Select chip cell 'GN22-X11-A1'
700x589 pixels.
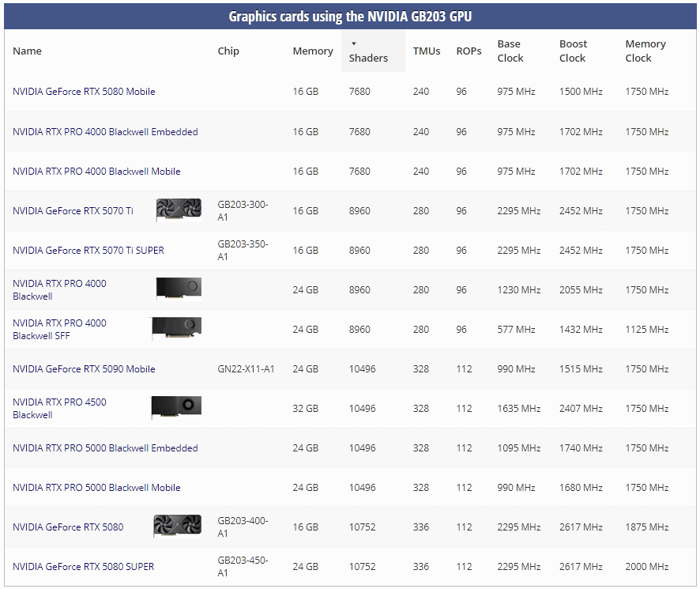coord(246,368)
